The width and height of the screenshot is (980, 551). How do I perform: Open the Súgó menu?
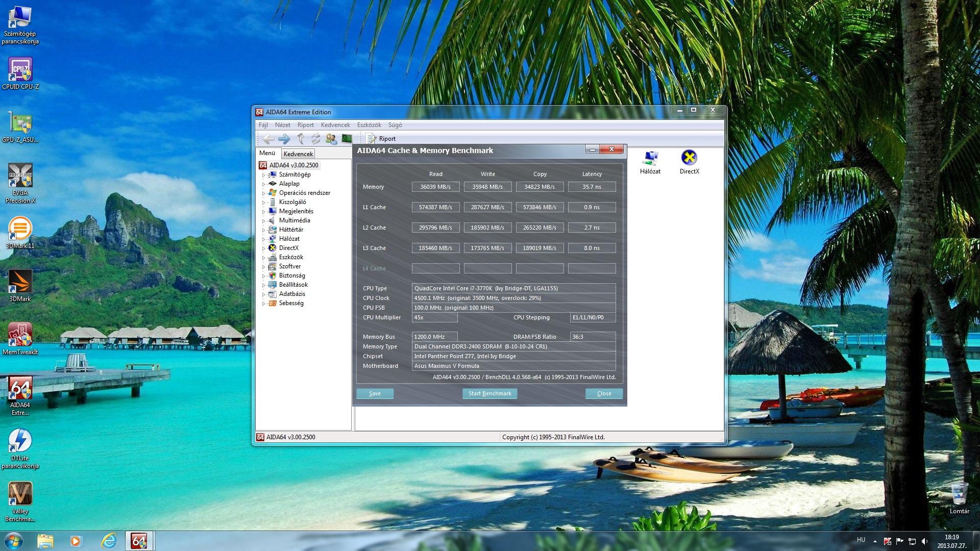tap(395, 125)
